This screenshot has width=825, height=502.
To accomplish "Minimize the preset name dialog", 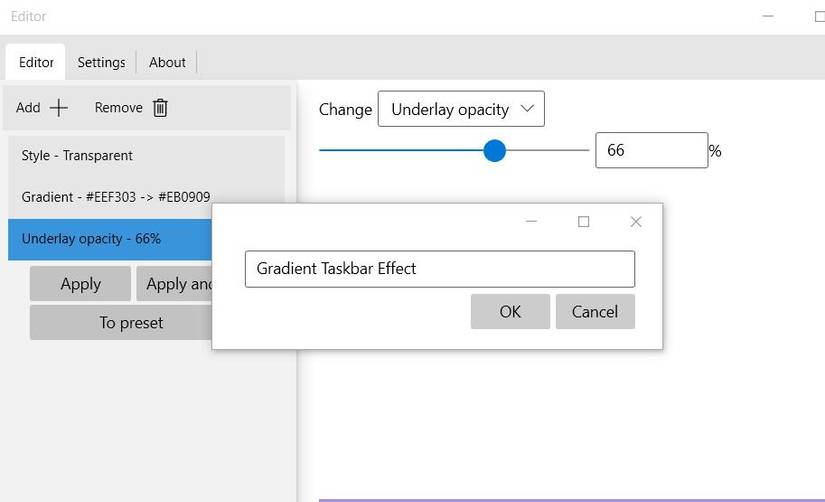I will click(x=532, y=222).
